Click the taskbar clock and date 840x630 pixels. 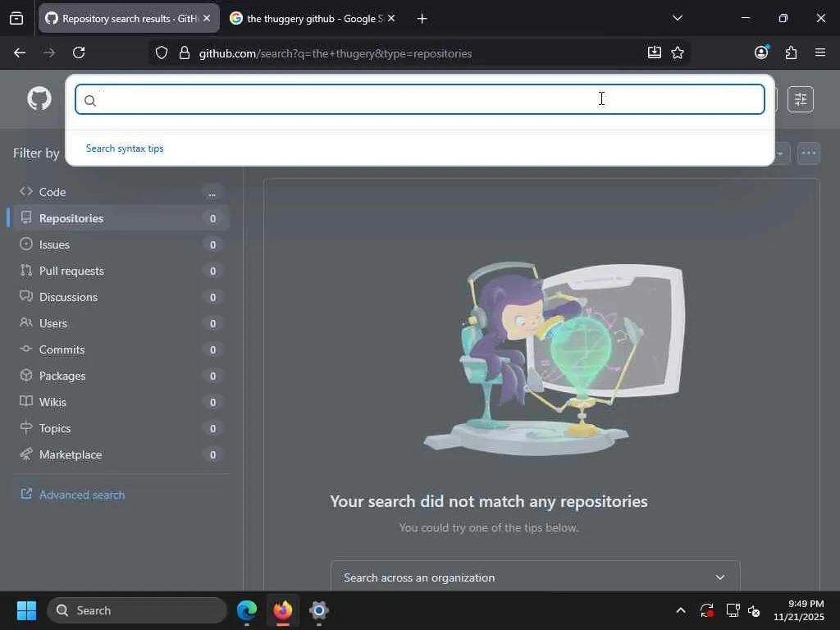(798, 610)
